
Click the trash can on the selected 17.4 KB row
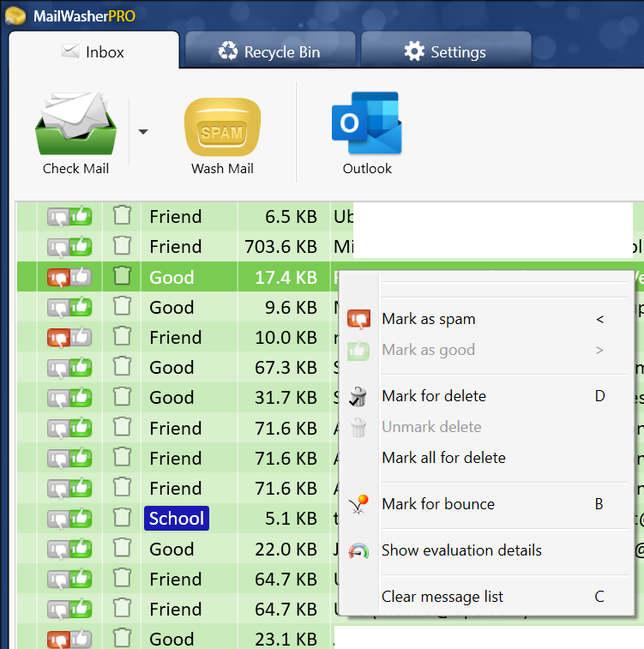click(122, 276)
